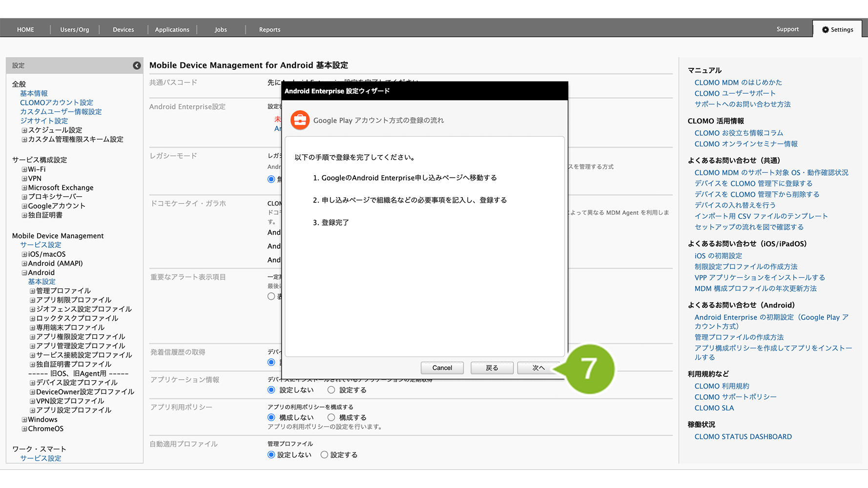Click the 次へ next button

pos(538,368)
